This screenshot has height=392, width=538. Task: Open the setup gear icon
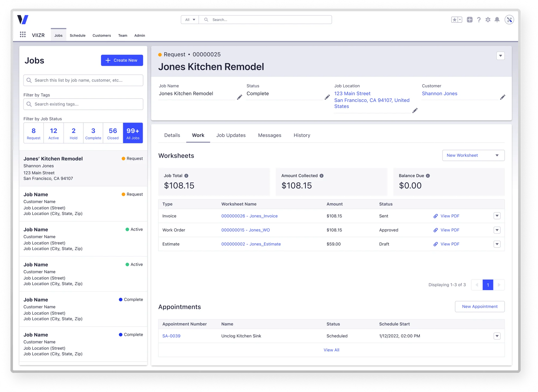(488, 20)
